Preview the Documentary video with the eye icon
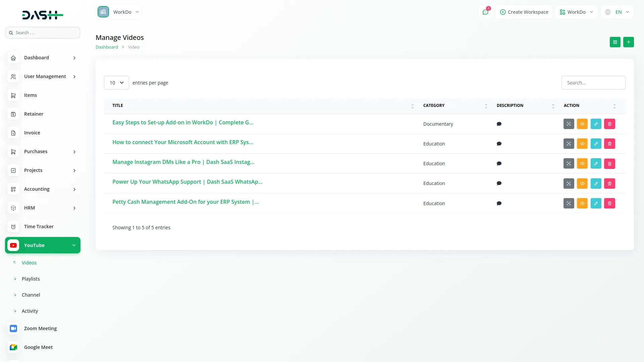Screen dimensions: 644x362 point(582,124)
